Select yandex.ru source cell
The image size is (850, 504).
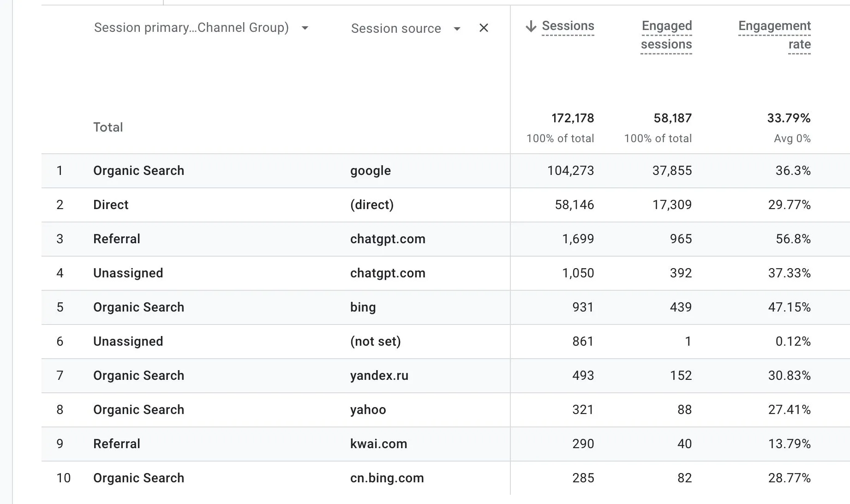(379, 376)
